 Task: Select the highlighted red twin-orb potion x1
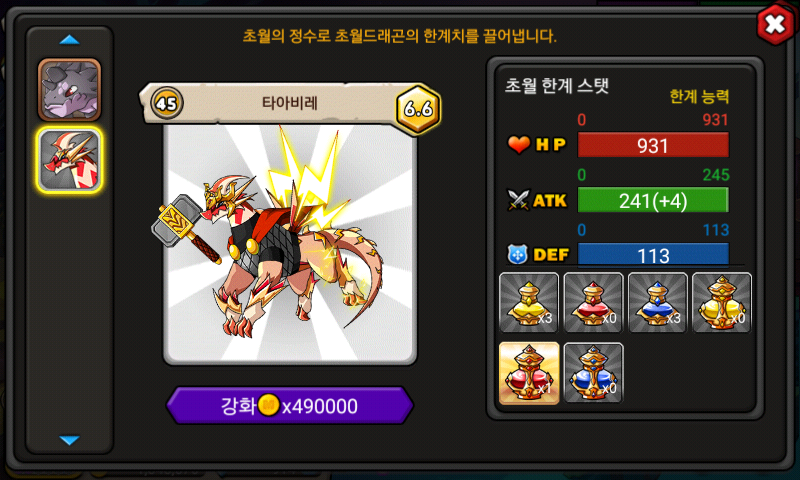click(x=529, y=373)
